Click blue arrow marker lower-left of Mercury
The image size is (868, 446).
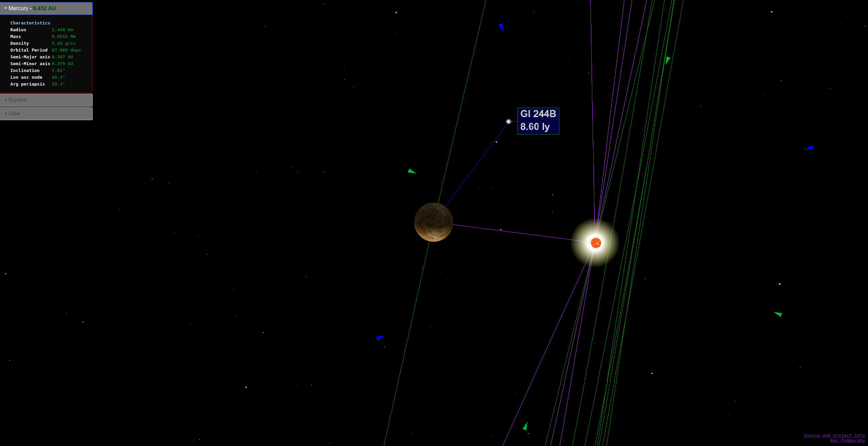[x=380, y=338]
